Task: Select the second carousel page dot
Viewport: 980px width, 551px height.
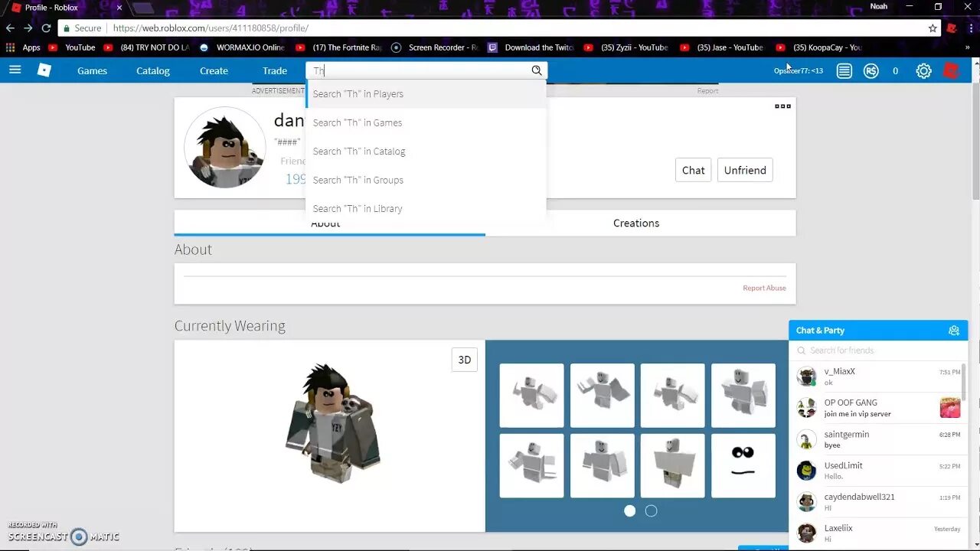Action: tap(651, 510)
